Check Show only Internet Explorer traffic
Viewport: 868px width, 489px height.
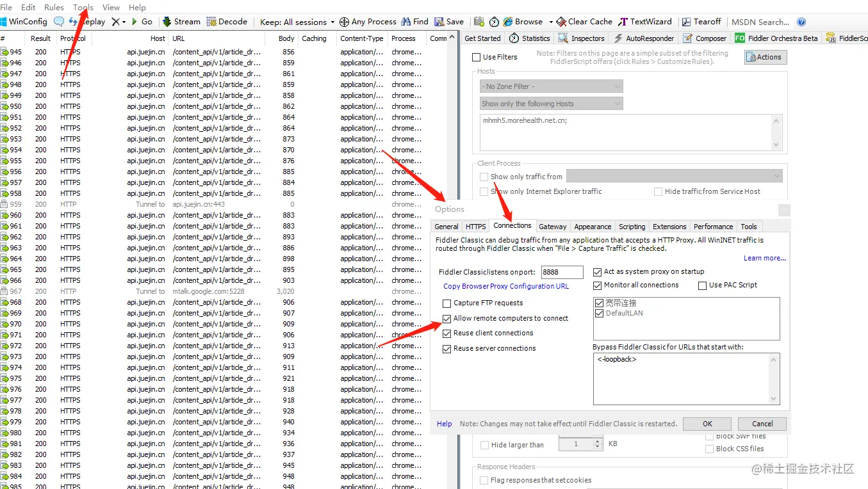tap(484, 191)
